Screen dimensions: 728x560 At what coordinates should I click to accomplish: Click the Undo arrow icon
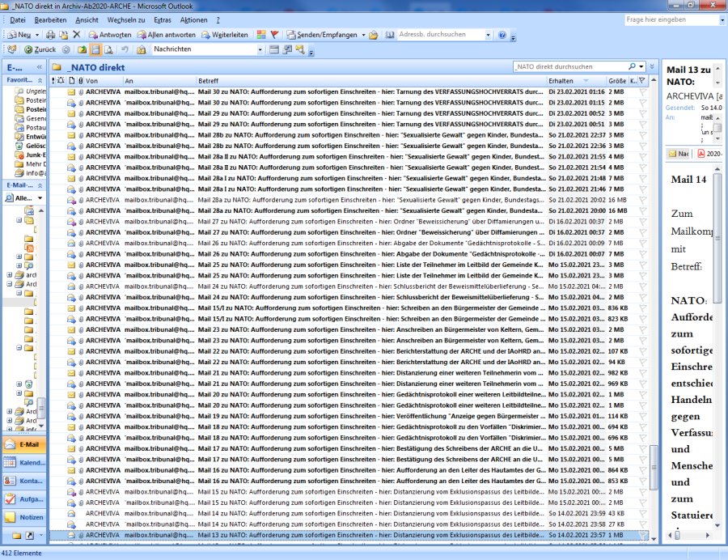coord(125,49)
